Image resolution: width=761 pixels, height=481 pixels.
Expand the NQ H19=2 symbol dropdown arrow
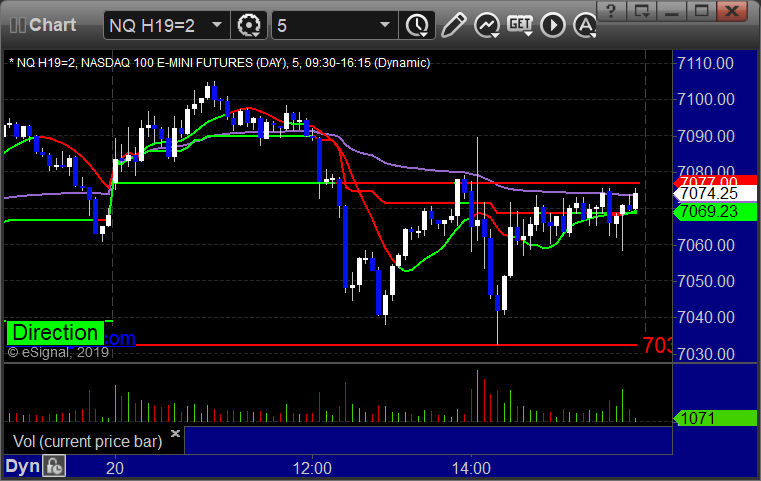pyautogui.click(x=217, y=24)
